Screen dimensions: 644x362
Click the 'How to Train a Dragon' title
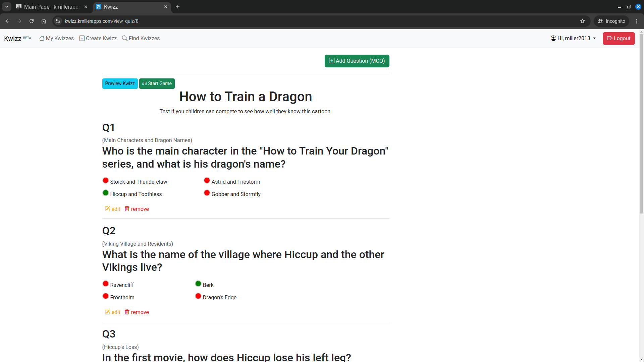tap(246, 97)
